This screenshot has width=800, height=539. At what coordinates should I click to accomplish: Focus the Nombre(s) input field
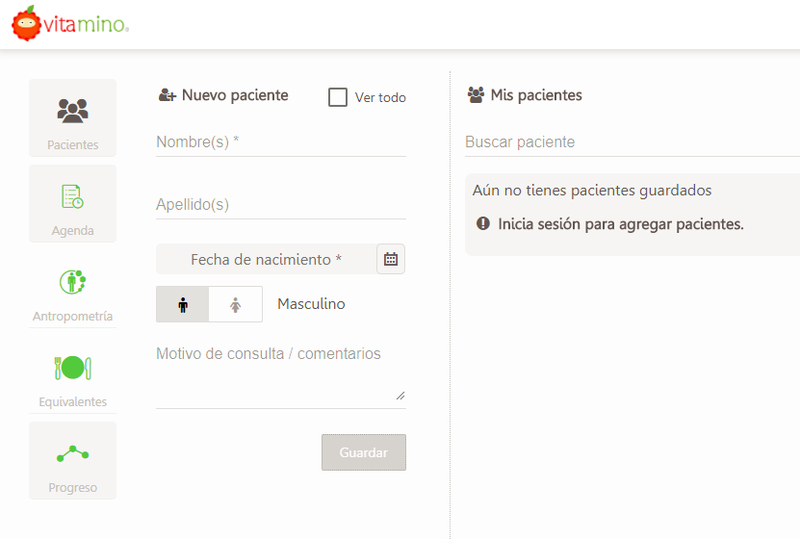[x=280, y=142]
